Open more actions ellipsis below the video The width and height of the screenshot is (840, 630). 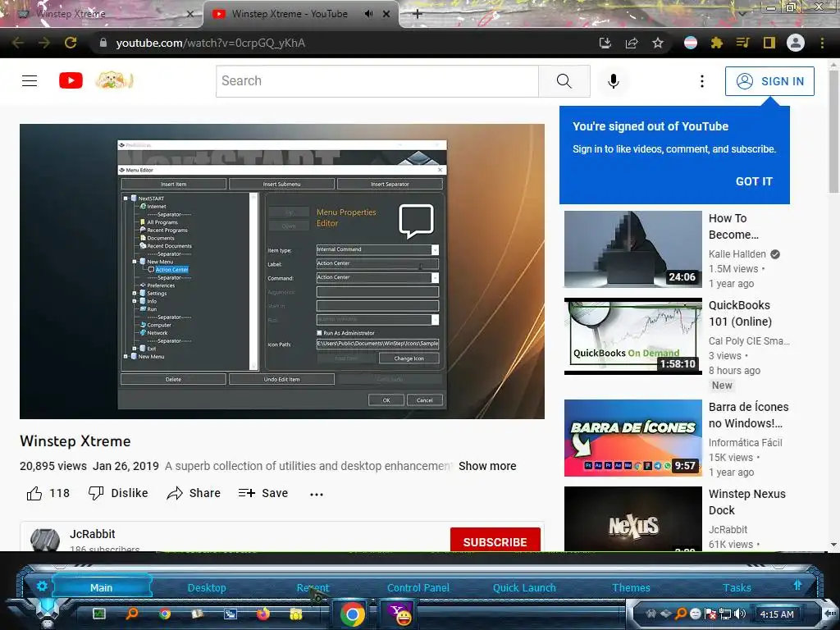click(x=317, y=494)
